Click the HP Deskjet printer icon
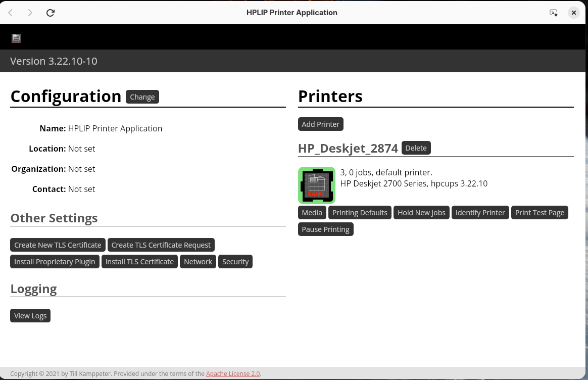 (x=317, y=185)
